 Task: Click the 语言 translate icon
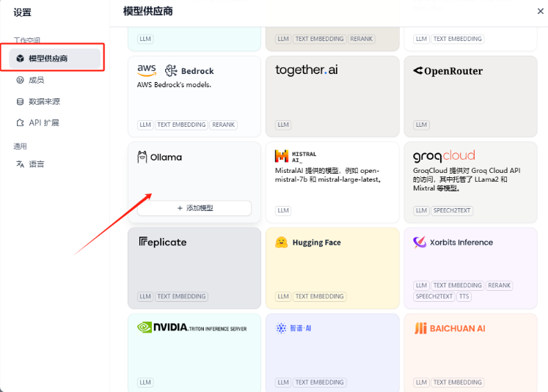(x=21, y=164)
